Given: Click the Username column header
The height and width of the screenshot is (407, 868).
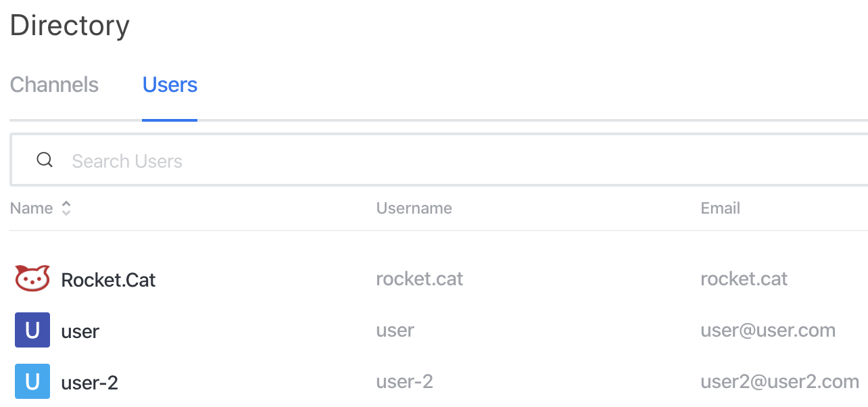Looking at the screenshot, I should tap(414, 208).
